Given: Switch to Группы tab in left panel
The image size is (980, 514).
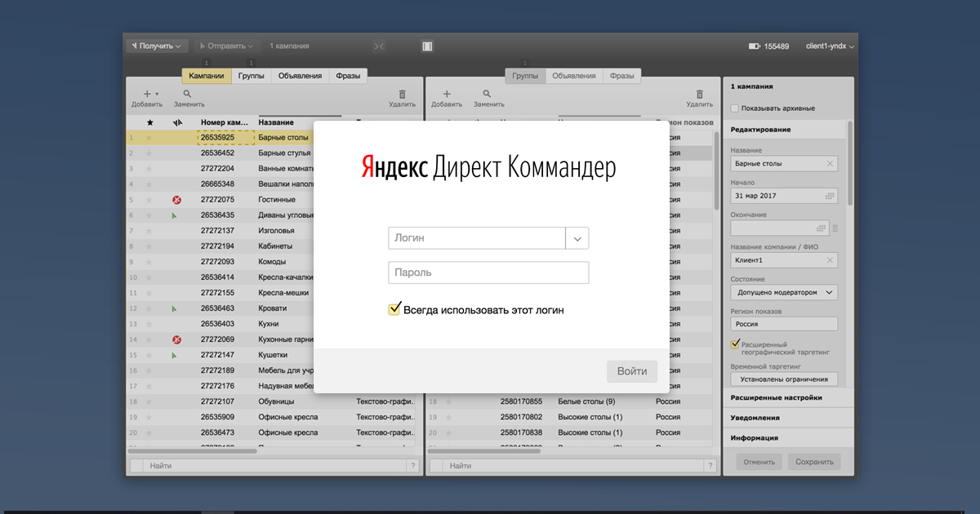Looking at the screenshot, I should 252,76.
